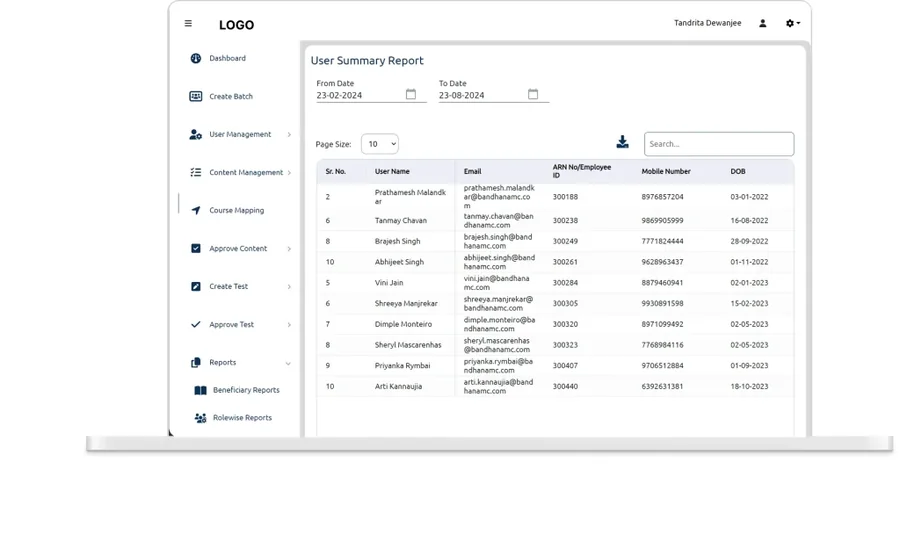The height and width of the screenshot is (556, 900).
Task: Sort by Email column header
Action: (x=472, y=172)
